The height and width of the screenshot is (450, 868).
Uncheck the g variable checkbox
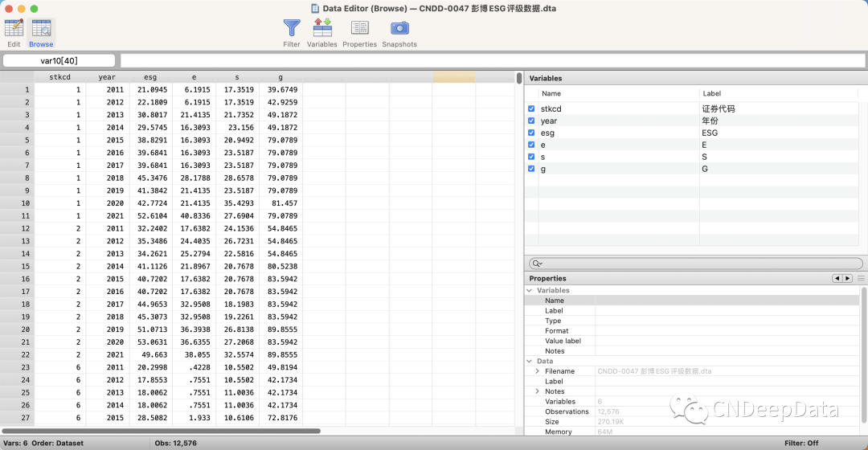pyautogui.click(x=531, y=169)
